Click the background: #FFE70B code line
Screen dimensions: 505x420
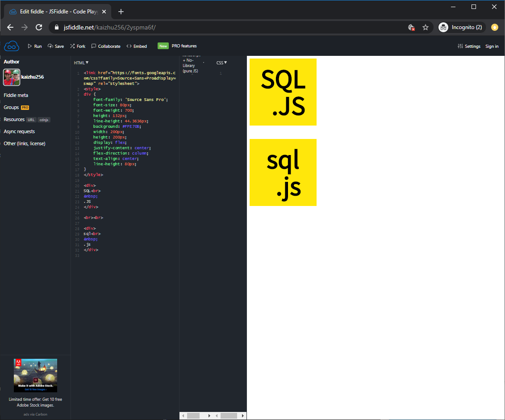117,126
